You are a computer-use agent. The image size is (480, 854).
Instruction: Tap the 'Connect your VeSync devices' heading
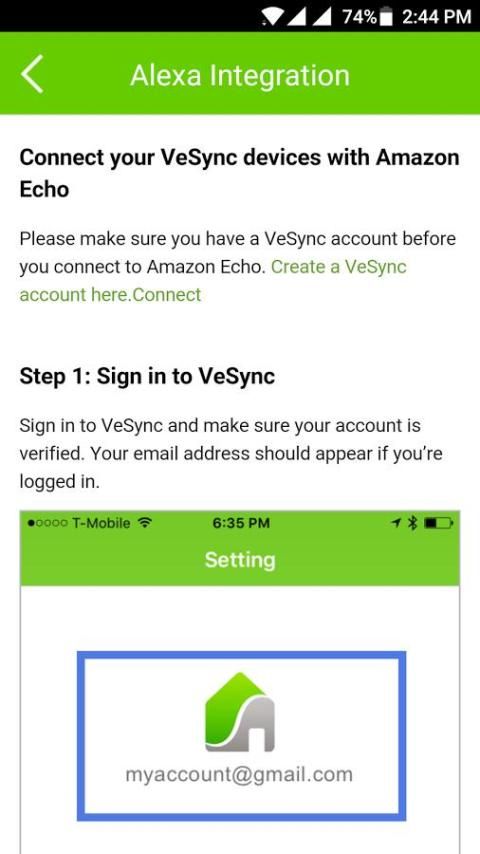coord(239,173)
